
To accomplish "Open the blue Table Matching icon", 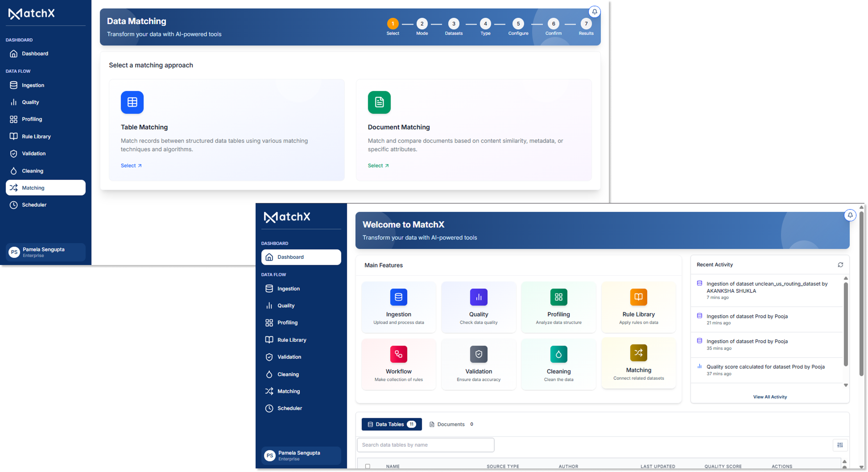I will pos(132,102).
